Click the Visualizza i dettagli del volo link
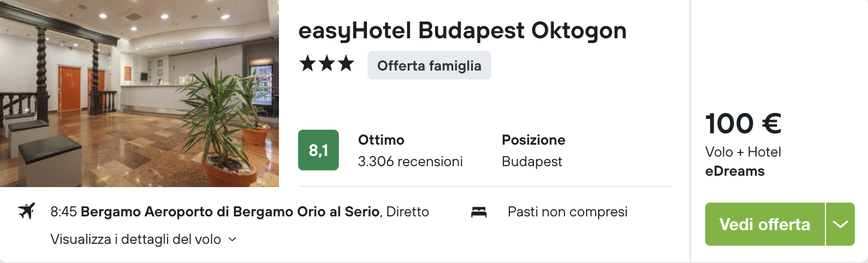Viewport: 868px width, 263px height. click(x=136, y=240)
